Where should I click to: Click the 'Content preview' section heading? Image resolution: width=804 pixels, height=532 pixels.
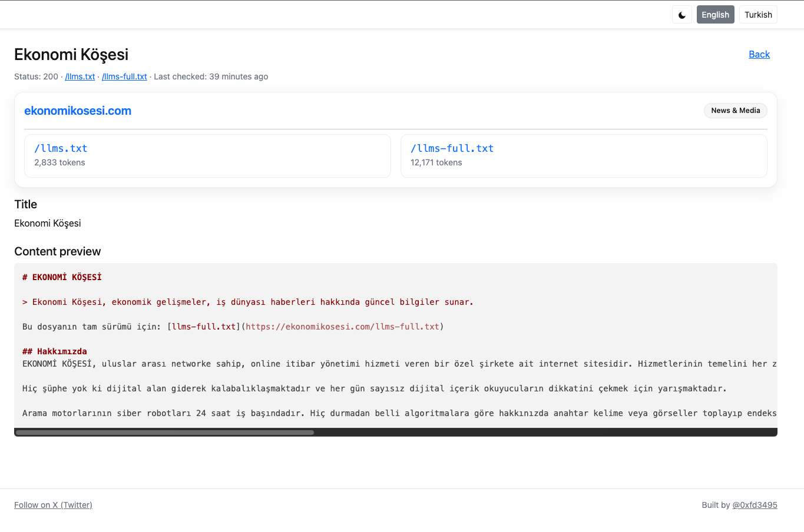58,251
